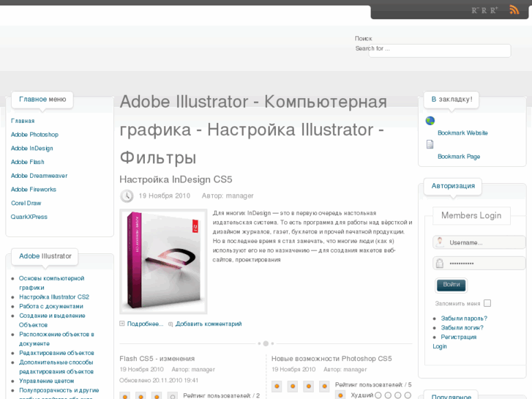Click the user icon in Username field
This screenshot has width=532, height=399.
[x=440, y=242]
